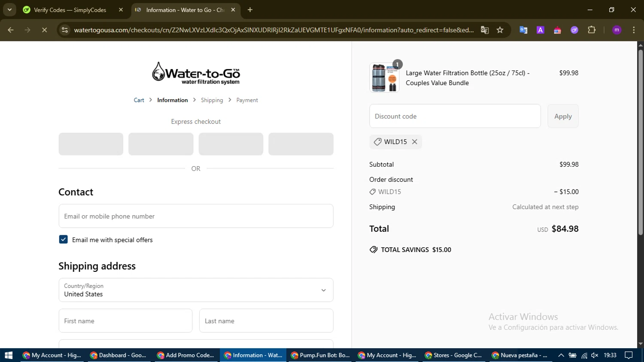The width and height of the screenshot is (644, 362).
Task: Open the Google Translate extension
Action: pos(523,30)
